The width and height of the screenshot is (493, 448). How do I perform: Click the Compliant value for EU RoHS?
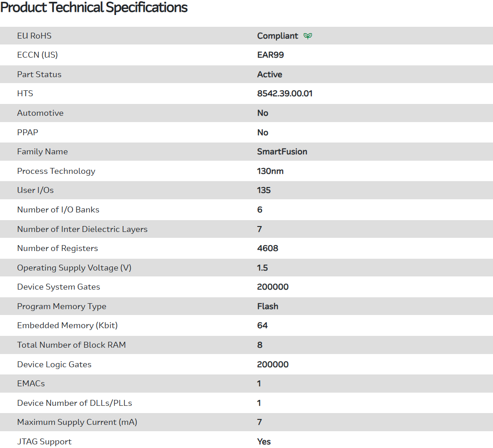(x=278, y=36)
